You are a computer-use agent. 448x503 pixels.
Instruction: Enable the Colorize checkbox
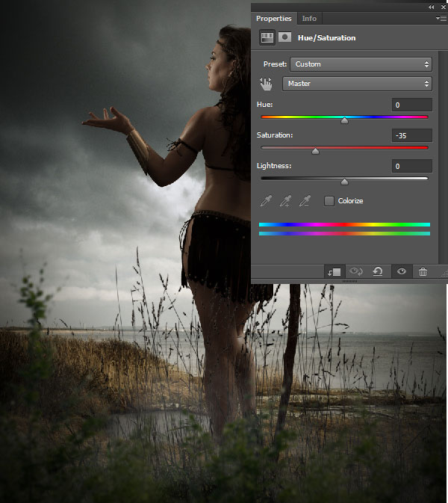(x=329, y=201)
